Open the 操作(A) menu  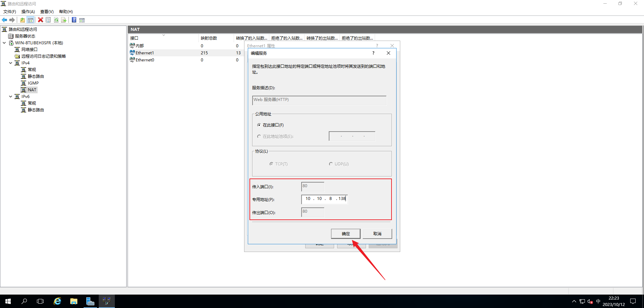click(x=28, y=12)
